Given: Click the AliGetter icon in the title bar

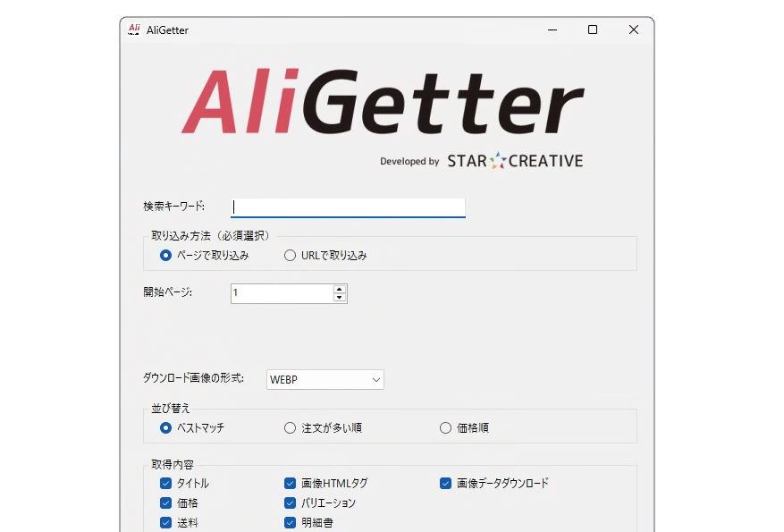Looking at the screenshot, I should (133, 30).
